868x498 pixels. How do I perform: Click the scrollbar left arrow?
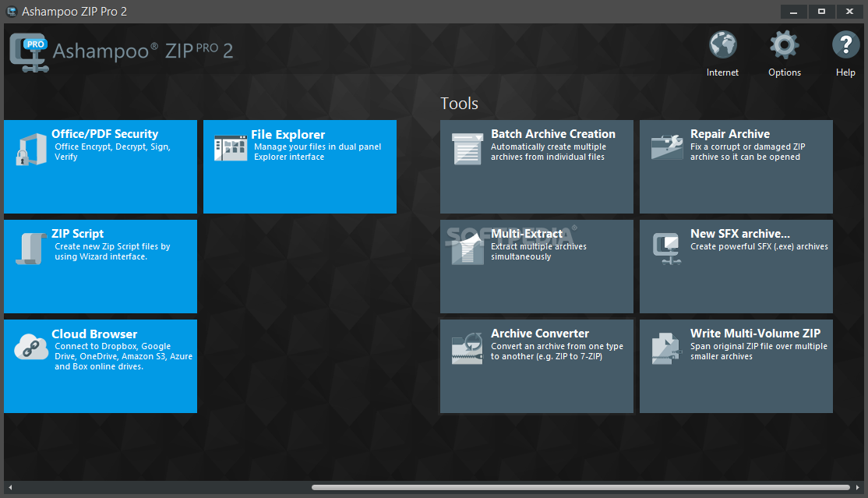[x=10, y=487]
